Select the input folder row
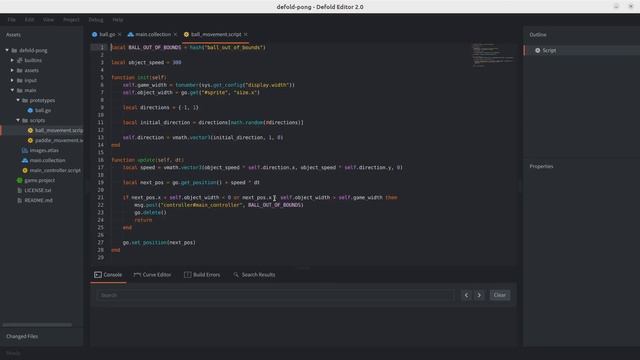 tap(42, 80)
